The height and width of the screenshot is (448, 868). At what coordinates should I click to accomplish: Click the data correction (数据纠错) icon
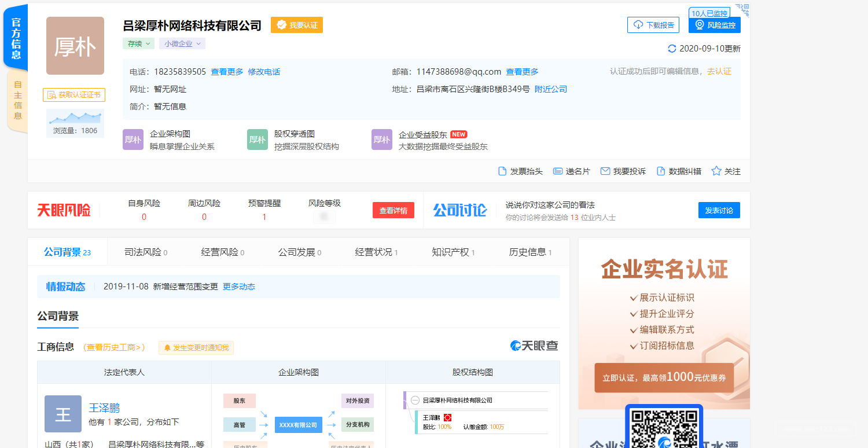pyautogui.click(x=661, y=171)
